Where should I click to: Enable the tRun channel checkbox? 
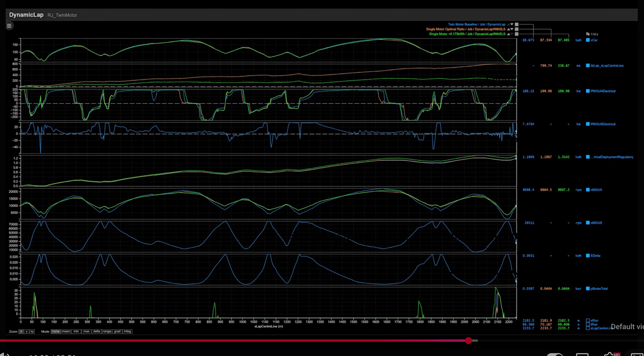click(588, 324)
